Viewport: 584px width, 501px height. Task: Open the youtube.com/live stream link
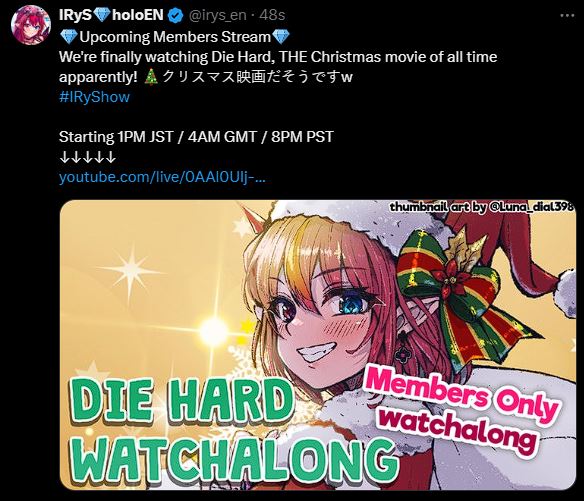pos(162,177)
